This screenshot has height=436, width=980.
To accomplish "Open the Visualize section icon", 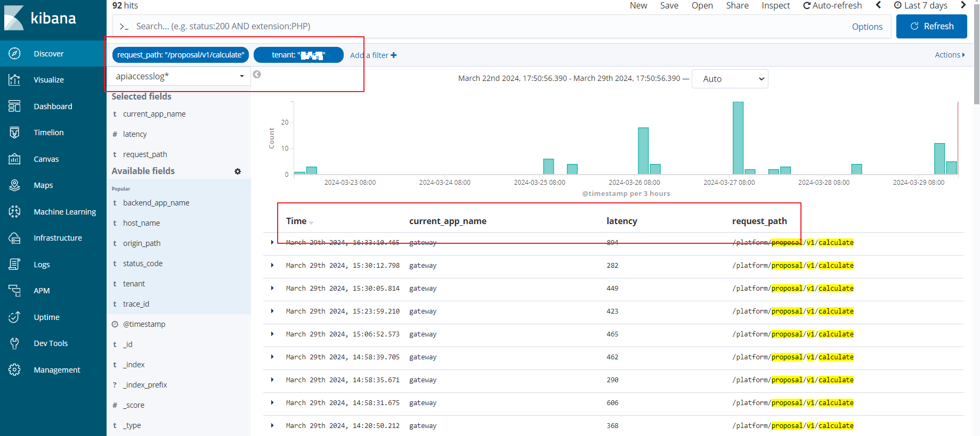I will (x=14, y=80).
